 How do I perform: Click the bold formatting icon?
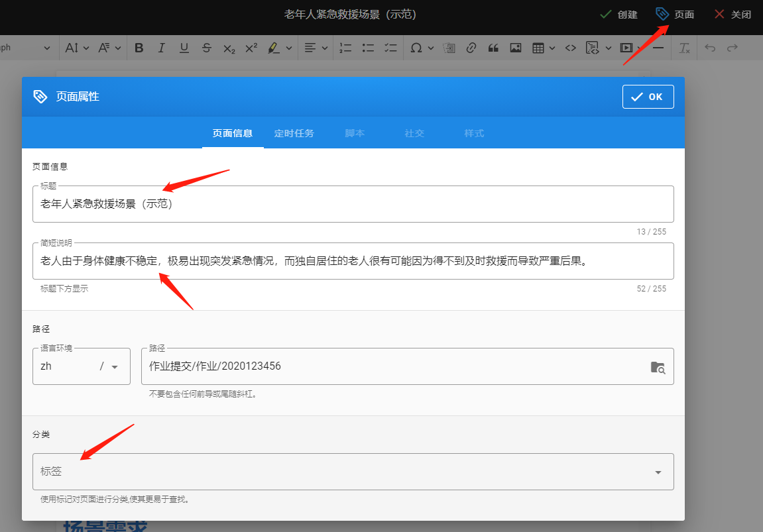(x=139, y=48)
